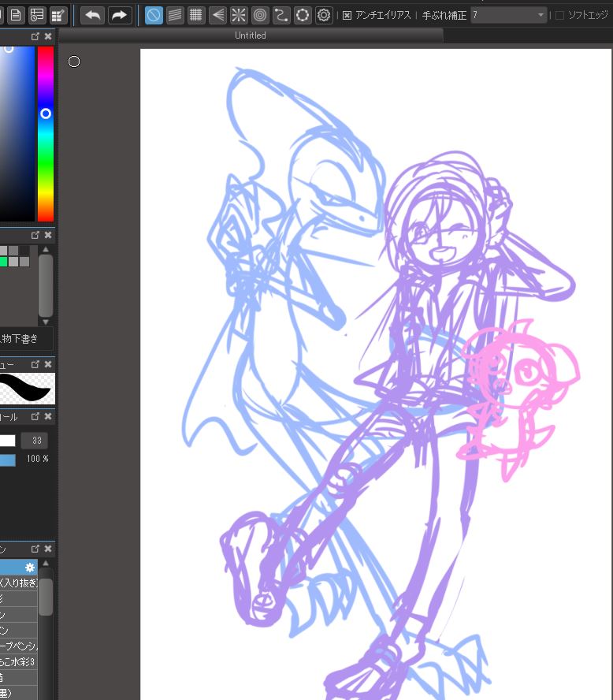Toggle the アンチエイリアス checkbox
The height and width of the screenshot is (700, 613).
click(x=347, y=16)
